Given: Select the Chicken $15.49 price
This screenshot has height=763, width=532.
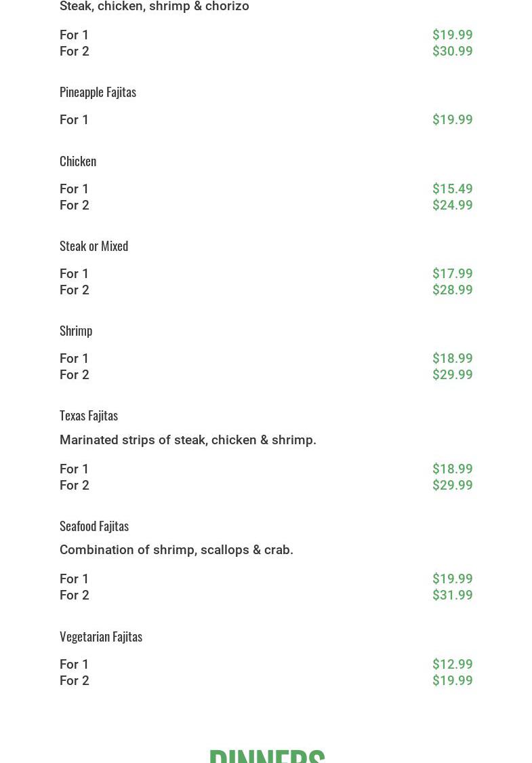Looking at the screenshot, I should pyautogui.click(x=452, y=189).
